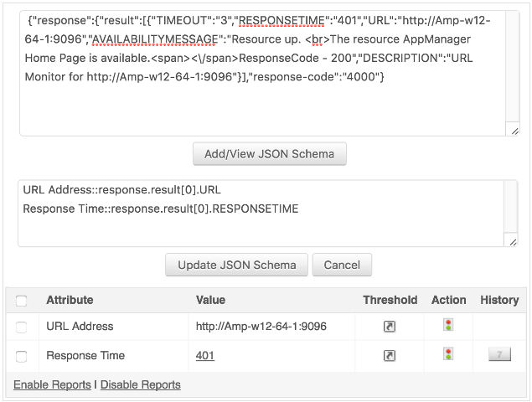532x402 pixels.
Task: Grab the schema textarea resize handle
Action: click(x=512, y=241)
